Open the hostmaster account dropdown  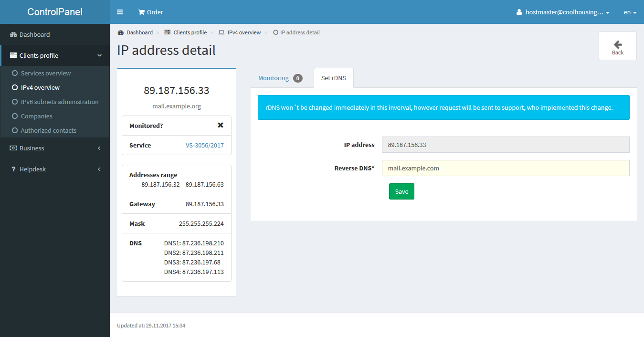pyautogui.click(x=563, y=12)
